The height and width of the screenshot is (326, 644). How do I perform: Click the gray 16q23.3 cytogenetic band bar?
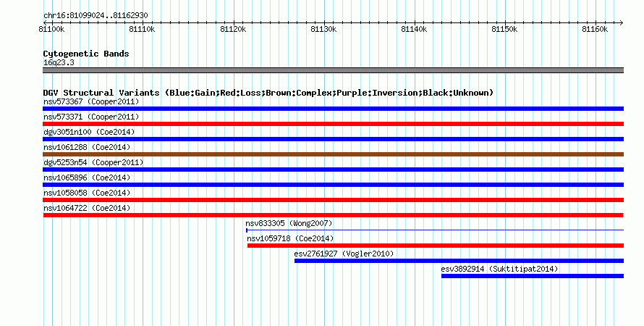(333, 70)
